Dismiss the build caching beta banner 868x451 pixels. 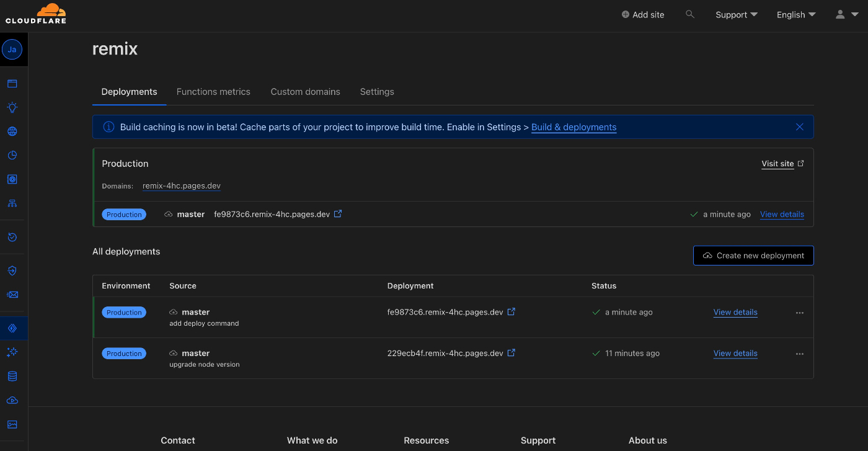coord(799,127)
